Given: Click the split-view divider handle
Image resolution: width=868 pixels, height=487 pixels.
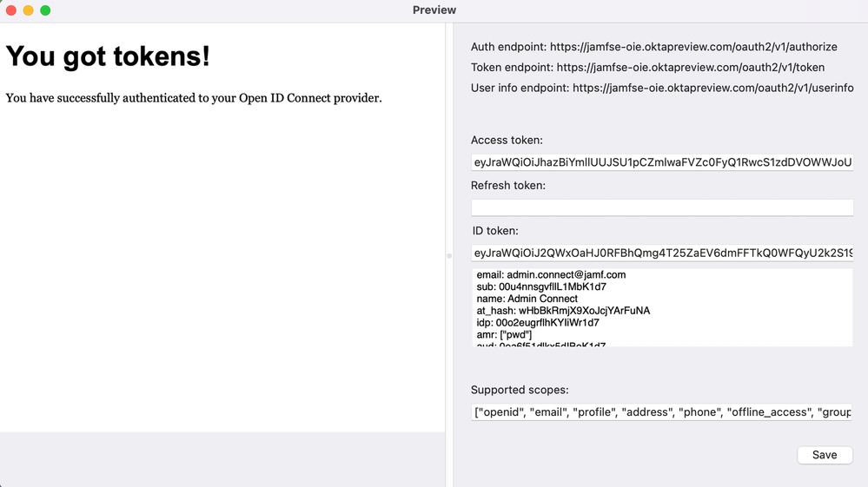Looking at the screenshot, I should (449, 255).
